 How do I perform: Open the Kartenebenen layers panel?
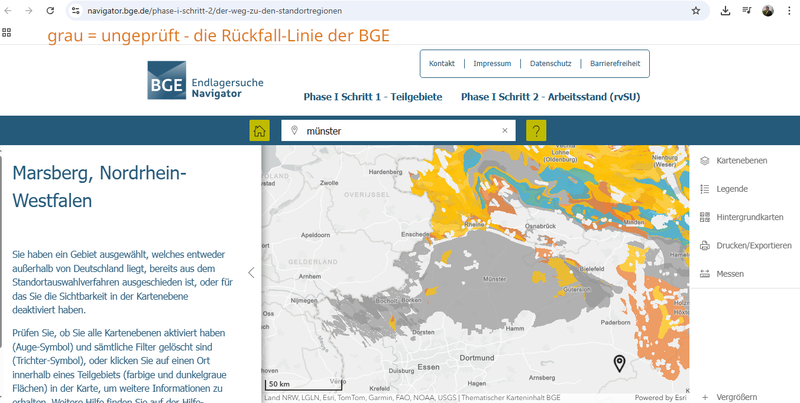742,160
